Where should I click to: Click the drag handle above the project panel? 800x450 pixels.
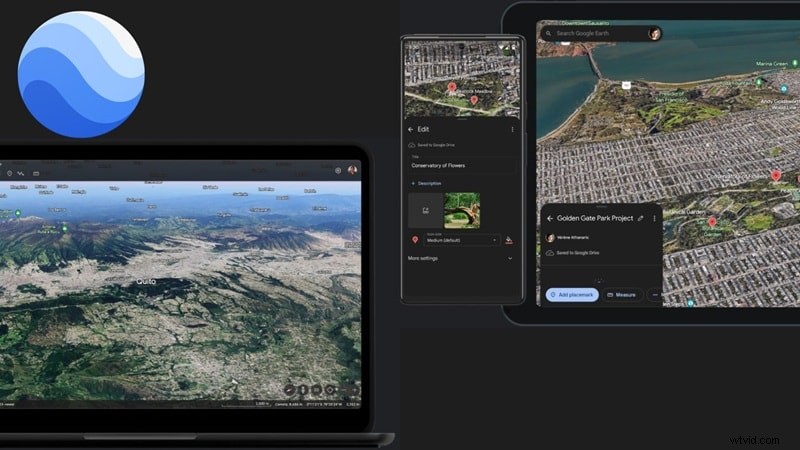click(x=601, y=207)
